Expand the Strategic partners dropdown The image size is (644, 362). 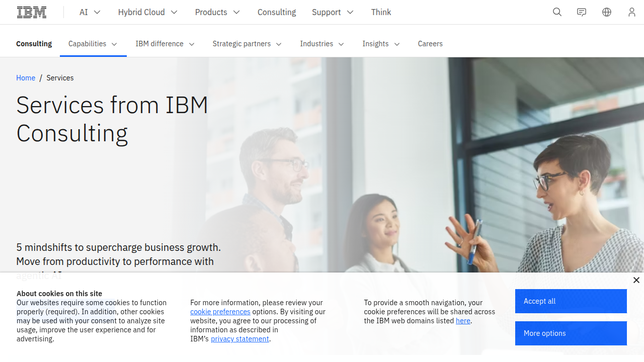point(279,44)
